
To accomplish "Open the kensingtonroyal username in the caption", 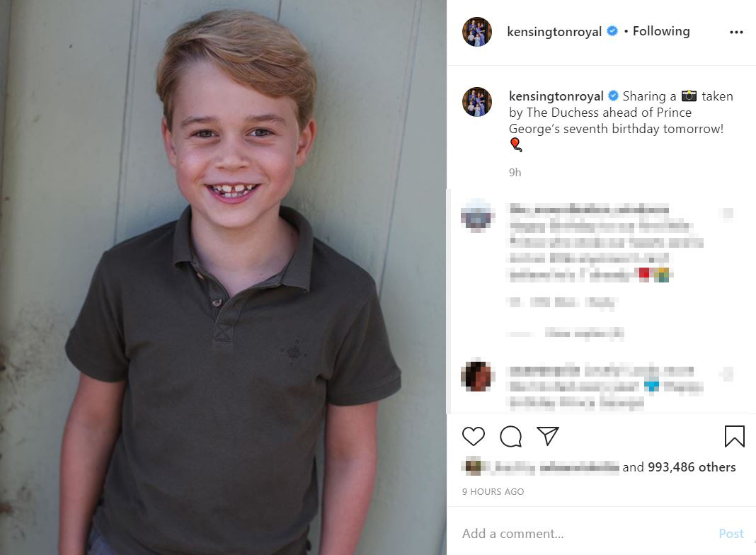I will point(556,96).
